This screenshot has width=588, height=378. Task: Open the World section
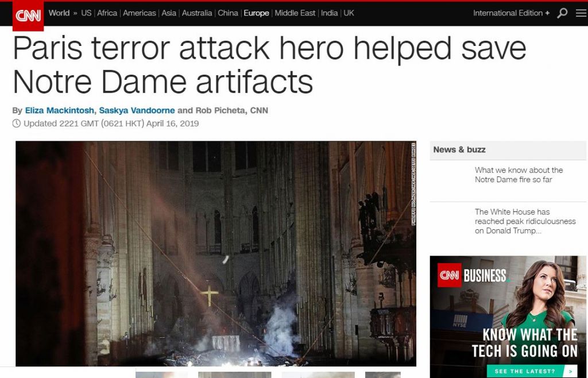pyautogui.click(x=59, y=13)
